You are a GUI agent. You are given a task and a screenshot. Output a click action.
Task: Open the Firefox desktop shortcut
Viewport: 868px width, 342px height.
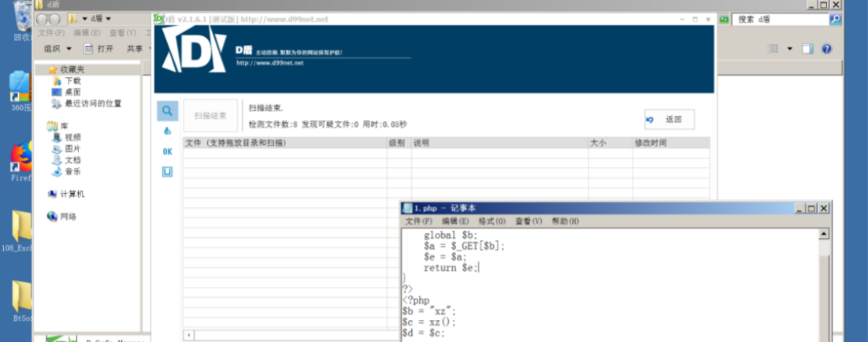point(21,162)
